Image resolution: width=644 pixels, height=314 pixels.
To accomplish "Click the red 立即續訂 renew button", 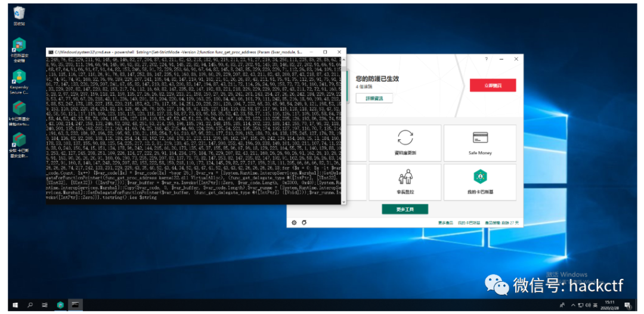I will (x=493, y=85).
